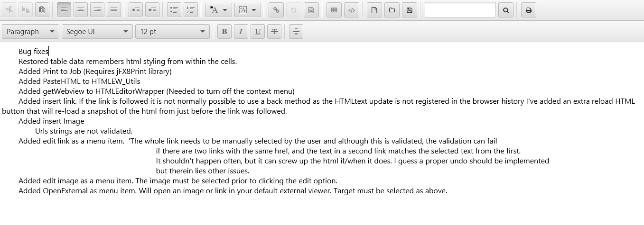Open the Paragraph format dropdown
The image size is (644, 225).
click(31, 32)
